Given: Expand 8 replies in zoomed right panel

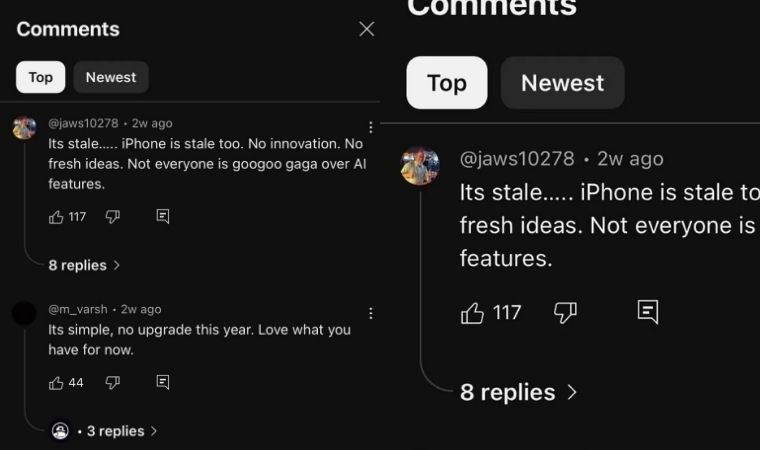Looking at the screenshot, I should (517, 392).
